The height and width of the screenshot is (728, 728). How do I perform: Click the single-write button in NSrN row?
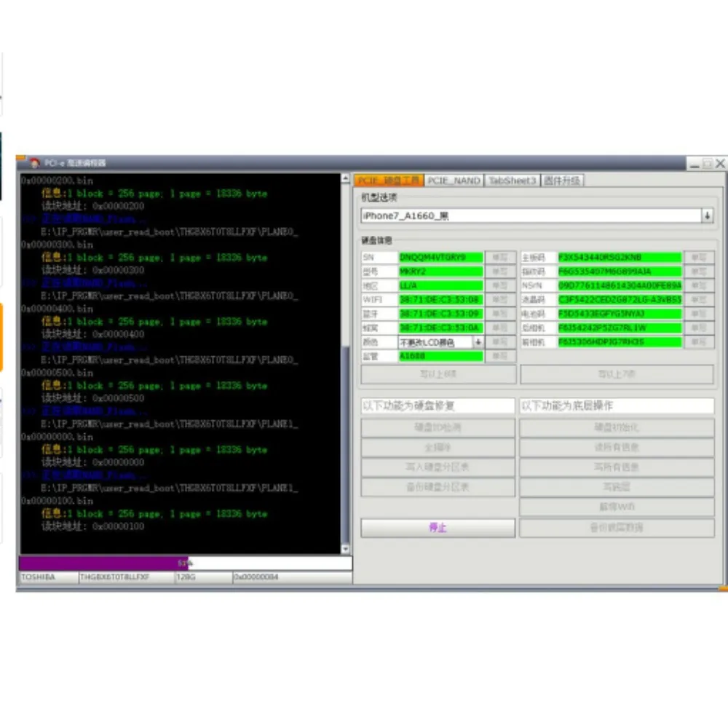pyautogui.click(x=699, y=285)
